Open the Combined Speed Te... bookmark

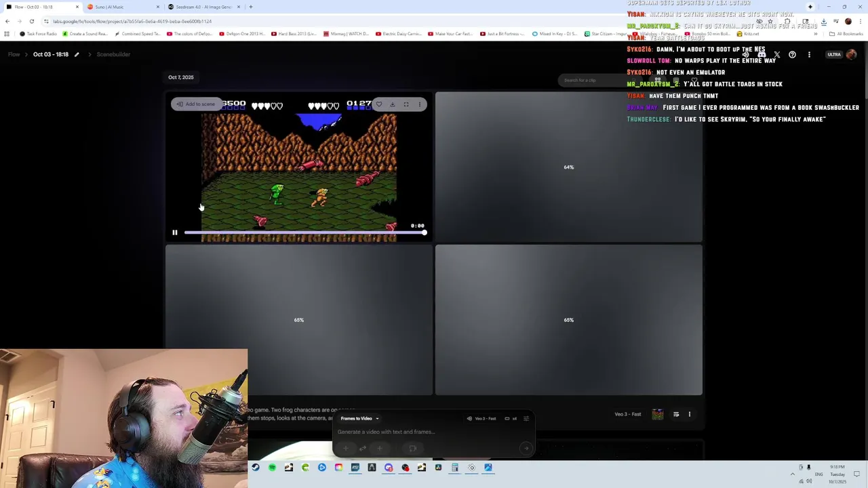point(138,34)
